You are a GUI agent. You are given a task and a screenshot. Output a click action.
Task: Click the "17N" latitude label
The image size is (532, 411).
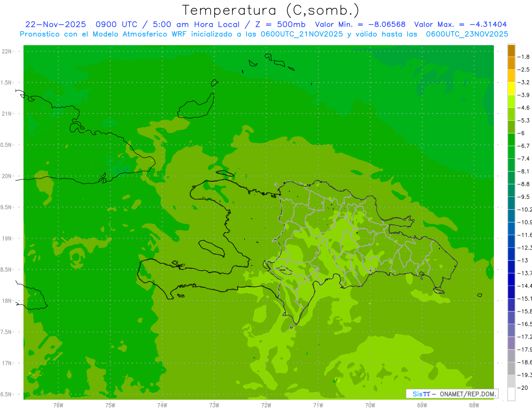click(x=7, y=363)
